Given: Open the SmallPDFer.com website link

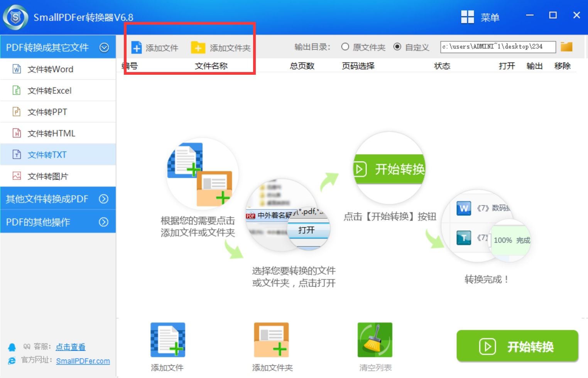Looking at the screenshot, I should [83, 361].
